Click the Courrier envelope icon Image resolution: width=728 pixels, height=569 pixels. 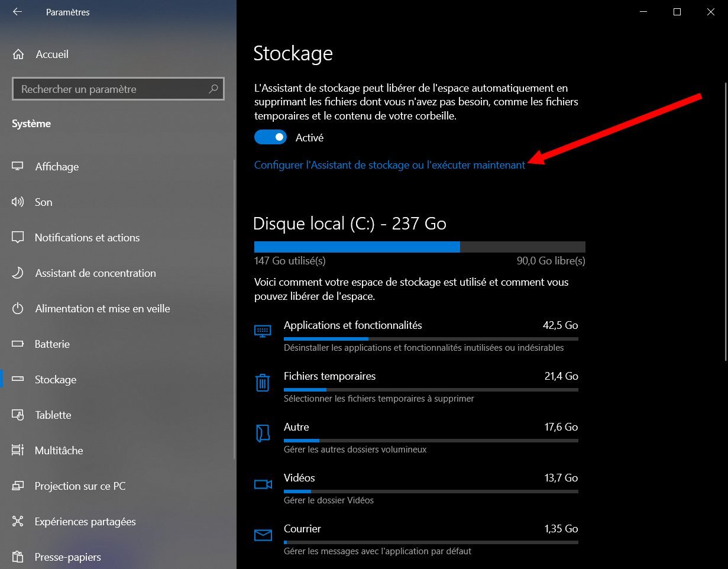[x=263, y=535]
